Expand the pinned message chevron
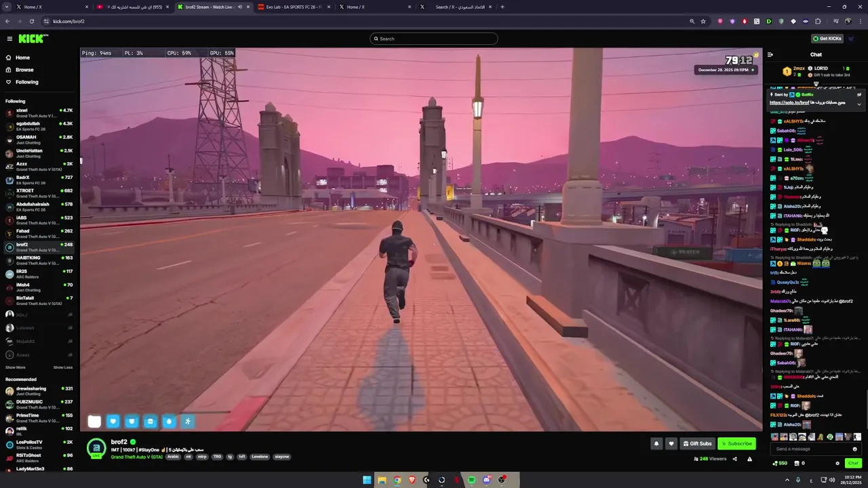Image resolution: width=868 pixels, height=488 pixels. (x=859, y=104)
